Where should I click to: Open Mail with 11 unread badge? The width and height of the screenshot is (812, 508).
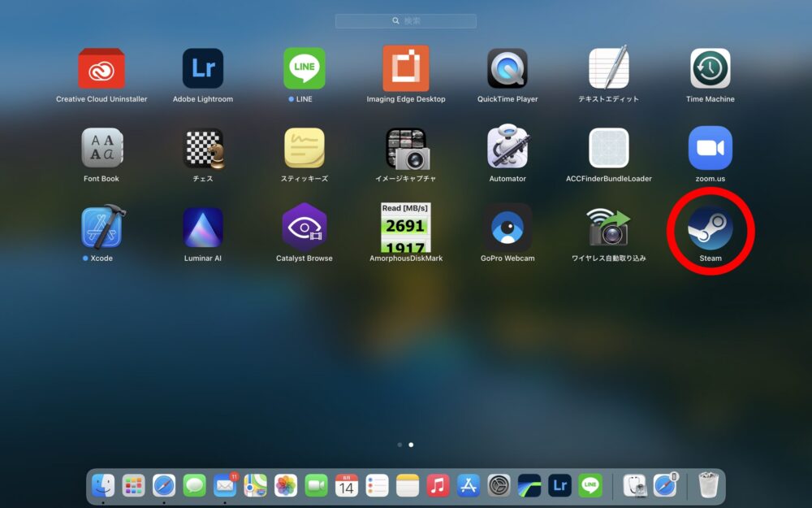(x=225, y=485)
